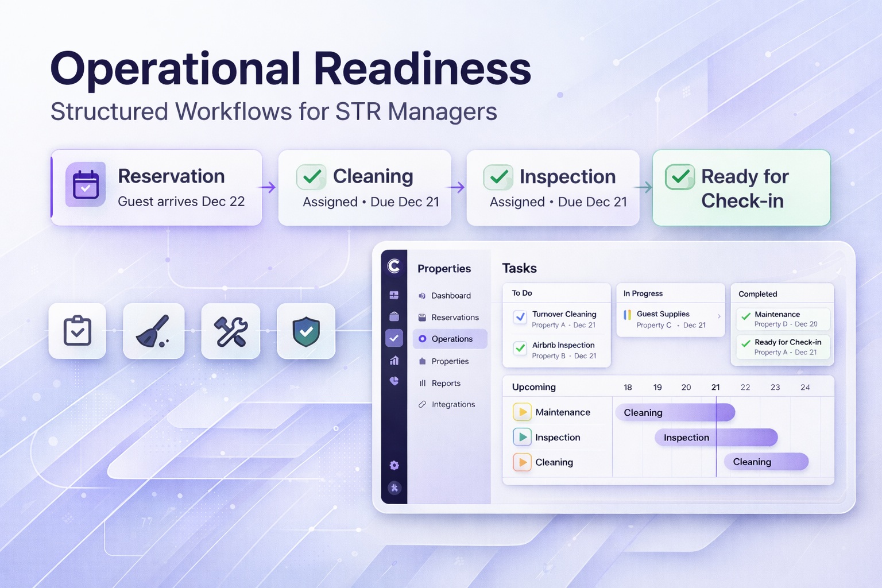Click the settings gear in dark sidebar
Image resolution: width=882 pixels, height=588 pixels.
pos(394,465)
